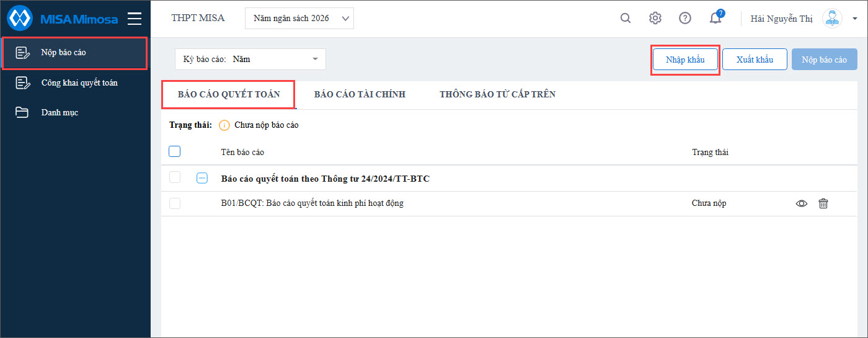Open the notifications bell

[715, 17]
